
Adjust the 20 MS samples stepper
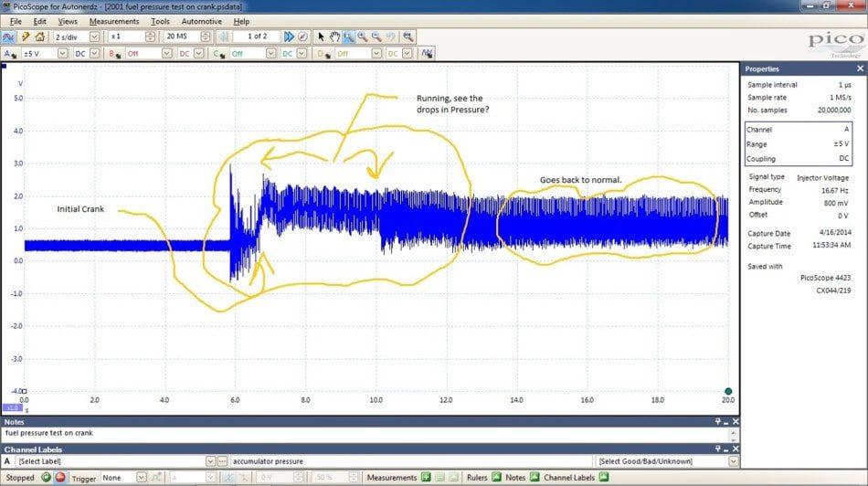206,37
